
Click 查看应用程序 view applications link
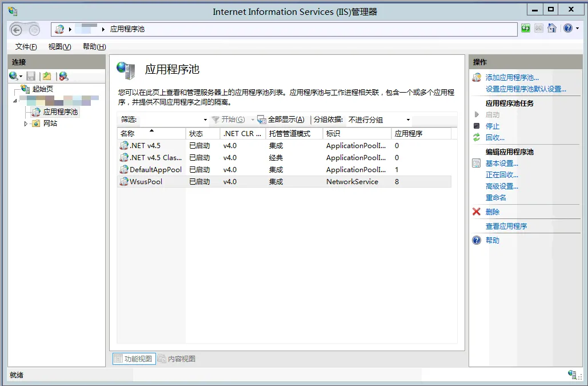[x=506, y=226]
